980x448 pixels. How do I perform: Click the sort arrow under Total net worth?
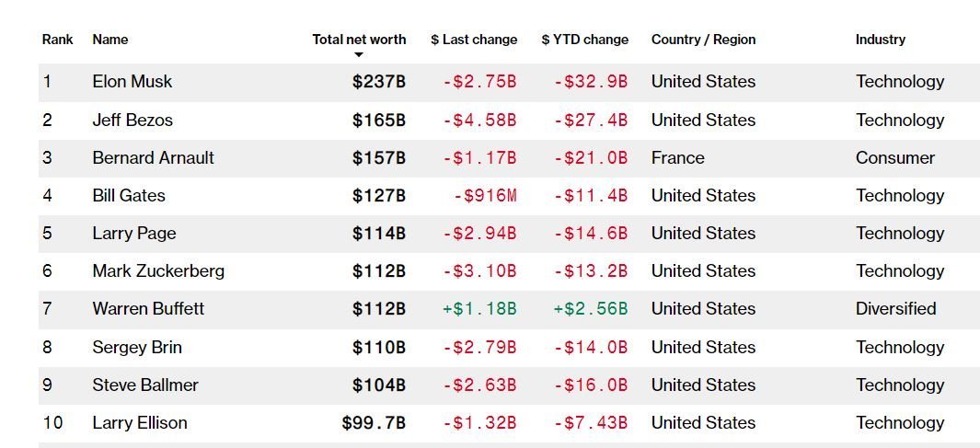tap(359, 55)
